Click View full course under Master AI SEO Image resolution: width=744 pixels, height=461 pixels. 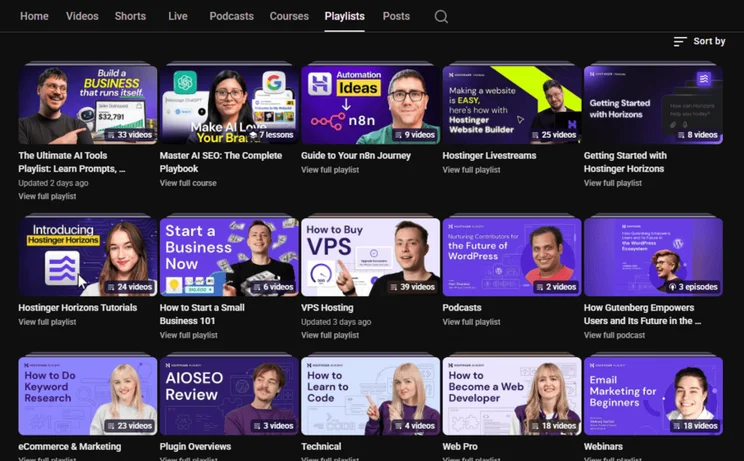click(188, 183)
